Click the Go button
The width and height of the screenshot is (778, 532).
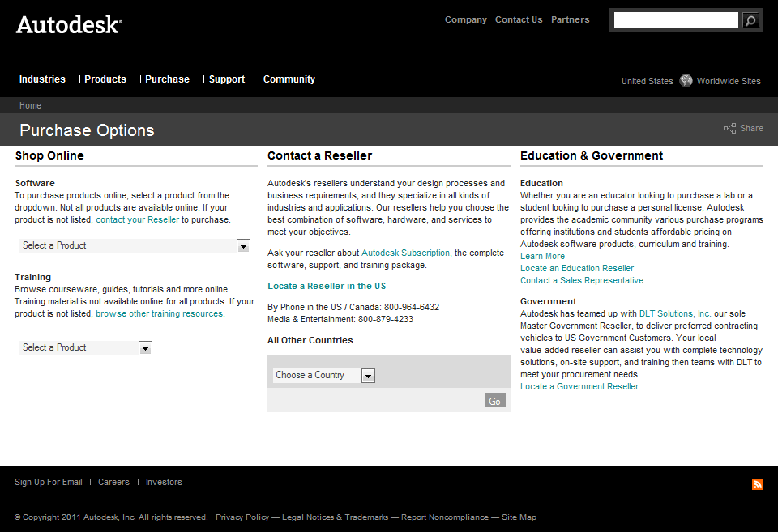coord(494,401)
